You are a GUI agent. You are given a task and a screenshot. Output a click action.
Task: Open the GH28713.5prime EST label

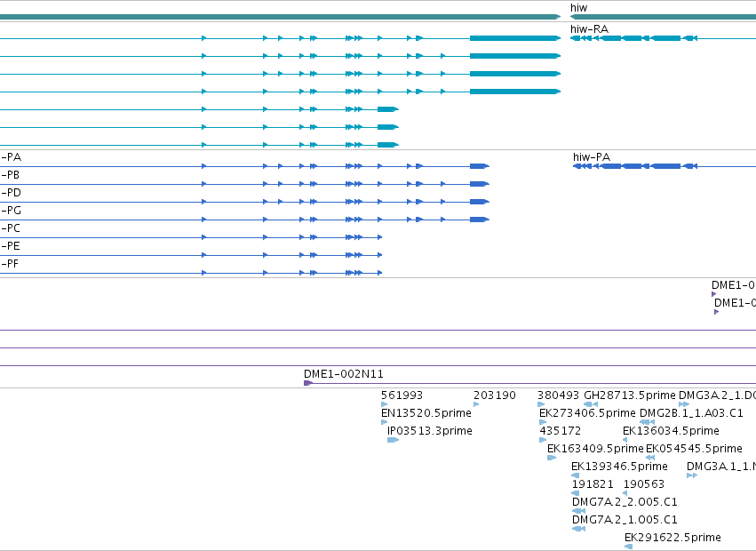tap(629, 395)
